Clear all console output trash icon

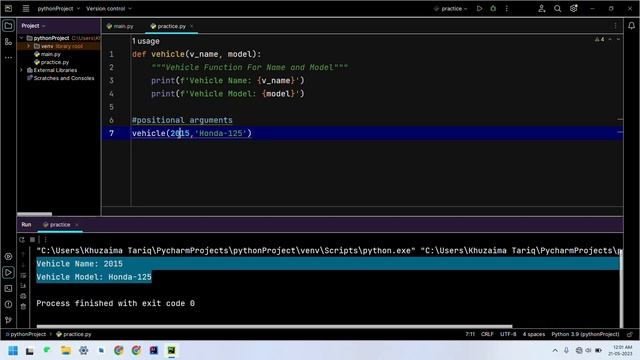(x=23, y=306)
